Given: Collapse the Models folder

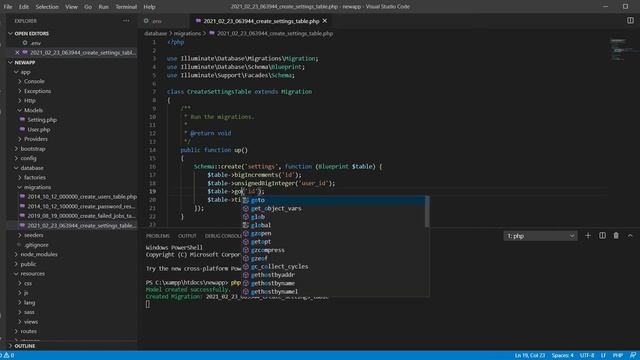Looking at the screenshot, I should [33, 110].
